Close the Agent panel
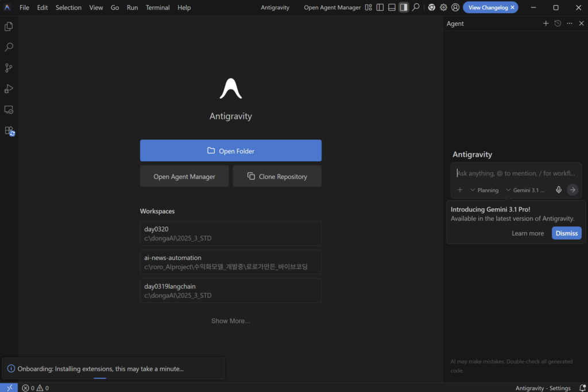 tap(581, 23)
